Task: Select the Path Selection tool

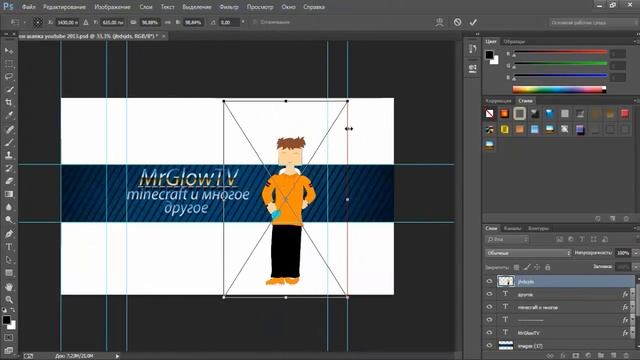Action: click(9, 260)
